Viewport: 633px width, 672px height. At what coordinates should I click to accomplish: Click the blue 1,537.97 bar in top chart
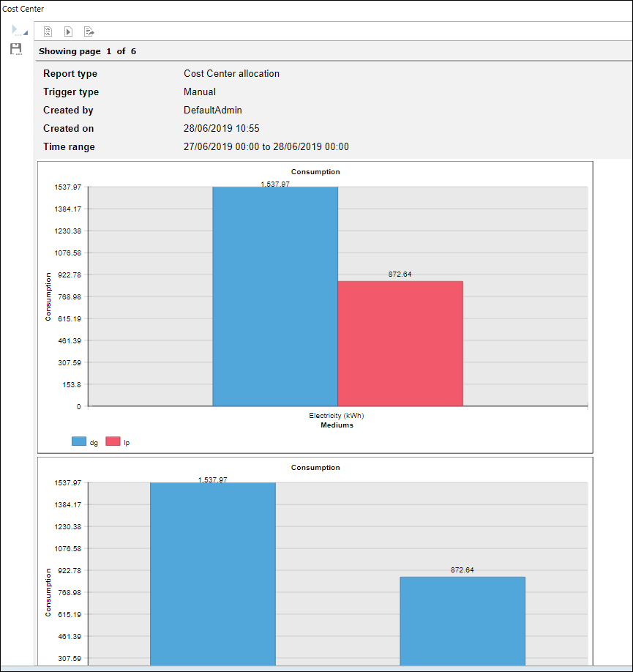pos(274,296)
